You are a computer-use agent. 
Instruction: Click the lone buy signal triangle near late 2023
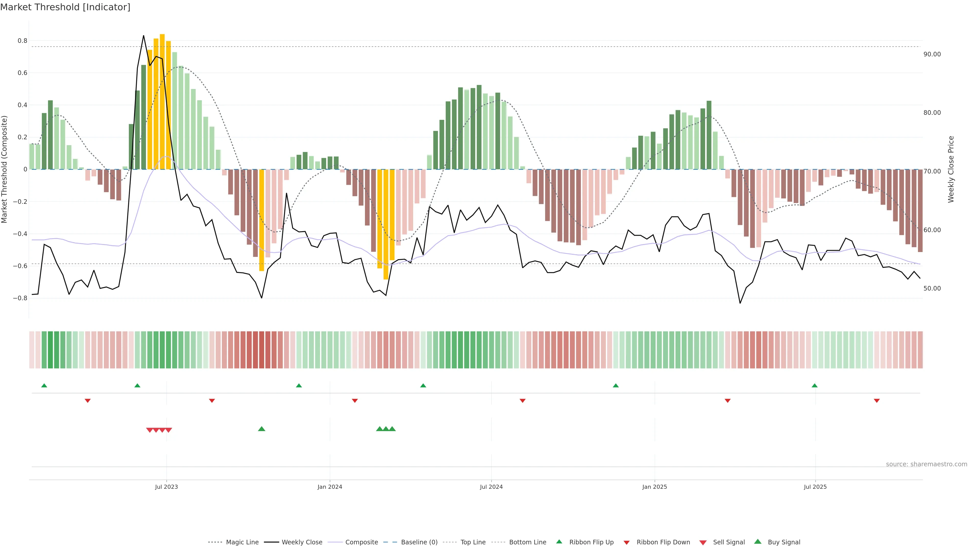[262, 429]
